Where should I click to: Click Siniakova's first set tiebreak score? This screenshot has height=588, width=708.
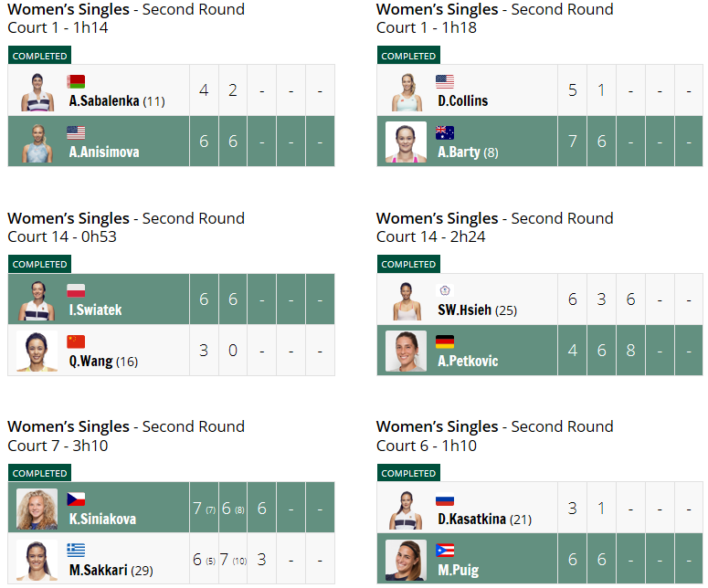[211, 510]
